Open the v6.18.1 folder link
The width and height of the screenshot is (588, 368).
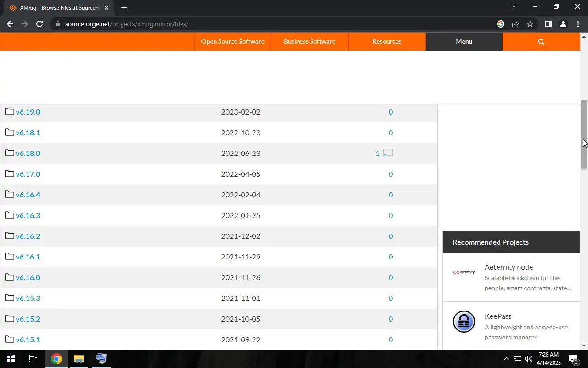pyautogui.click(x=28, y=132)
